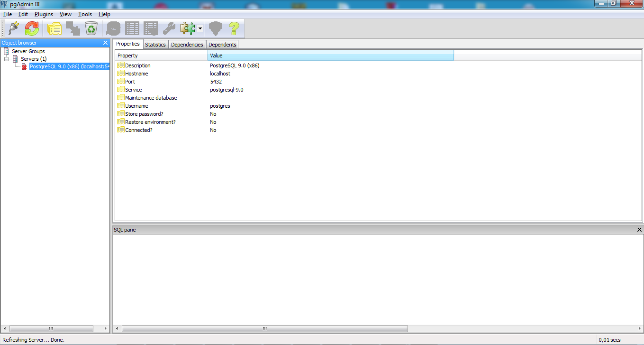Viewport: 644px width, 345px height.
Task: Click the username value postgres
Action: [220, 106]
